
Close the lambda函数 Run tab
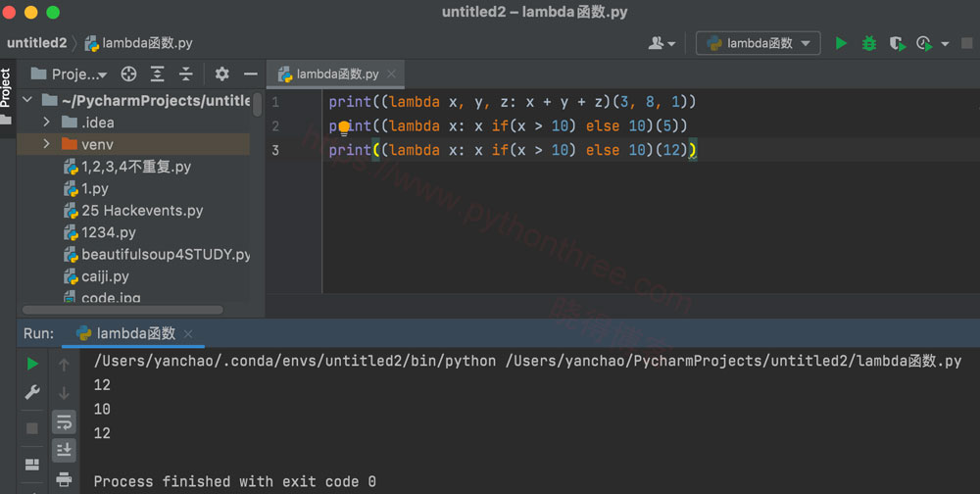pyautogui.click(x=188, y=334)
